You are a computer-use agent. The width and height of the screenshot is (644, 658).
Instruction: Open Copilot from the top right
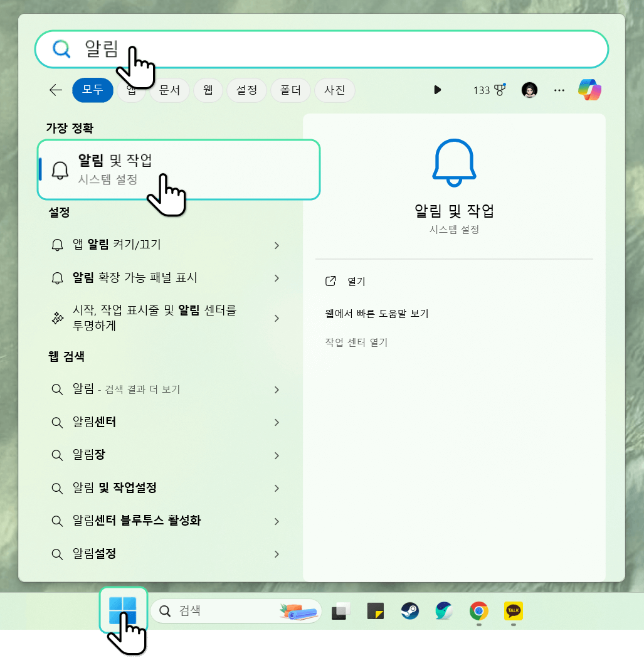(x=589, y=90)
